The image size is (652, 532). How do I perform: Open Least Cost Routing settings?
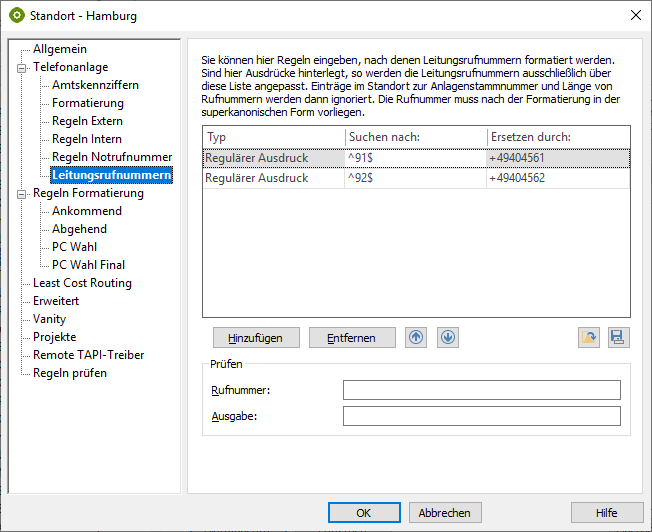(82, 283)
